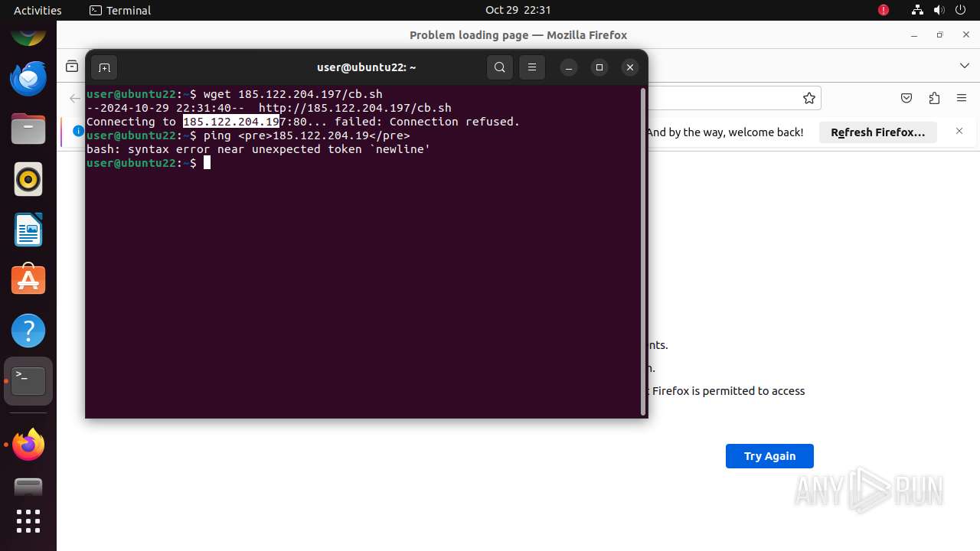Viewport: 980px width, 551px height.
Task: Open Terminal search icon
Action: 500,67
